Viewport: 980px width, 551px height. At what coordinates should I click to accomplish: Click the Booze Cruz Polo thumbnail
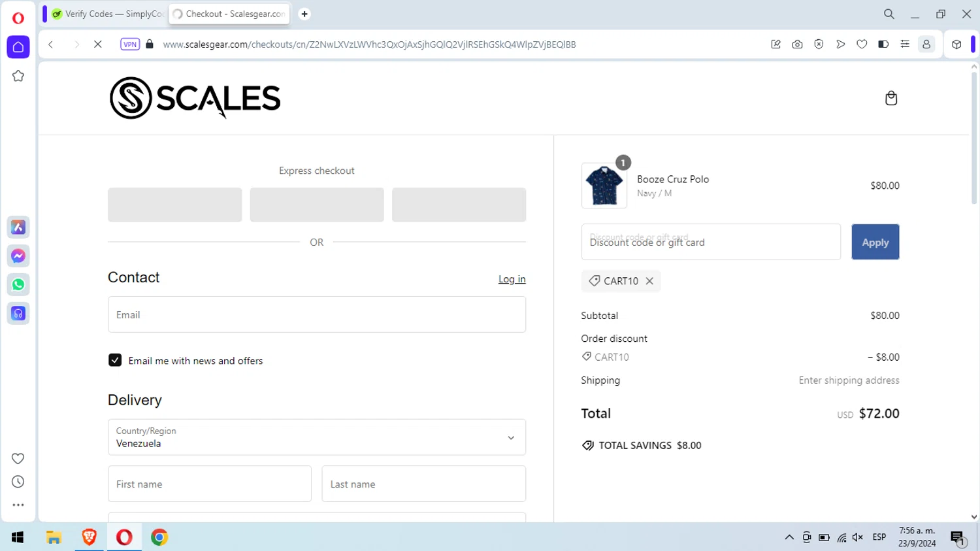[604, 186]
